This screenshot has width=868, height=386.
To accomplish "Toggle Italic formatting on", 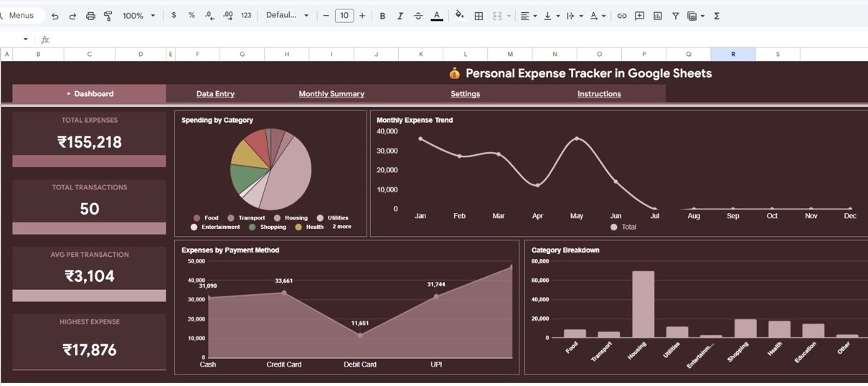I will pyautogui.click(x=400, y=16).
